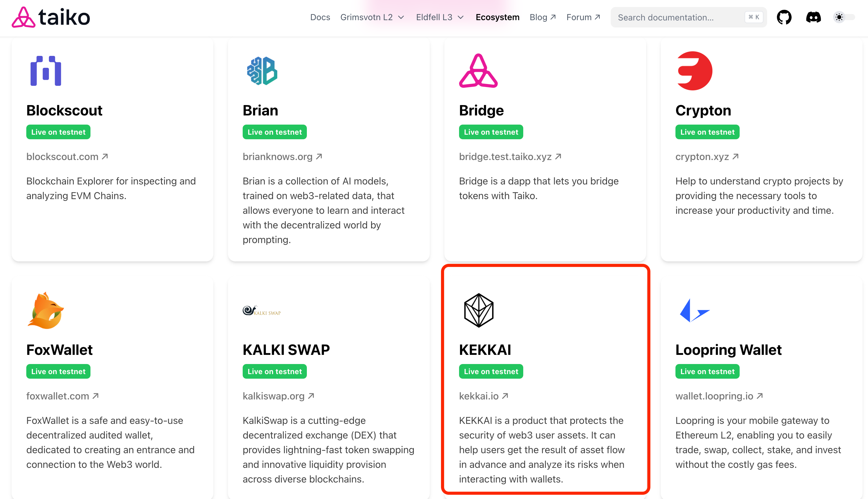Click the FoxWallet fox logo
The image size is (868, 499).
(46, 311)
